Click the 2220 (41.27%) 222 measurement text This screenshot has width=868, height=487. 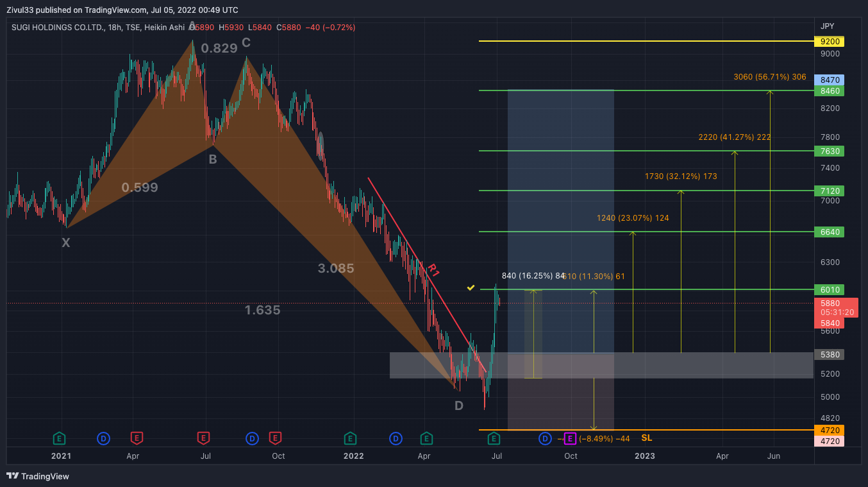pyautogui.click(x=735, y=137)
